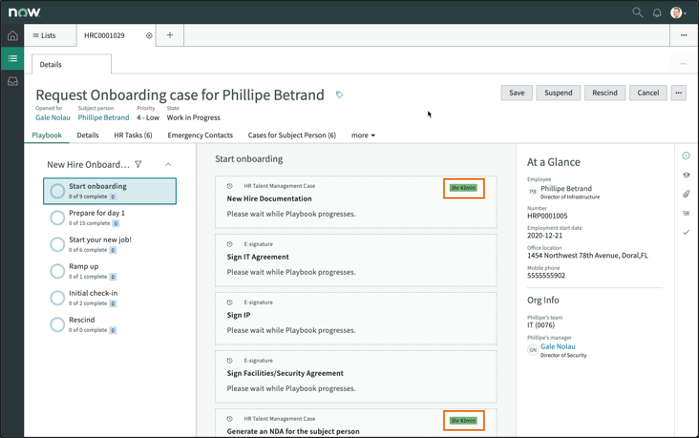
Task: Select Ramp up stage
Action: (x=110, y=271)
